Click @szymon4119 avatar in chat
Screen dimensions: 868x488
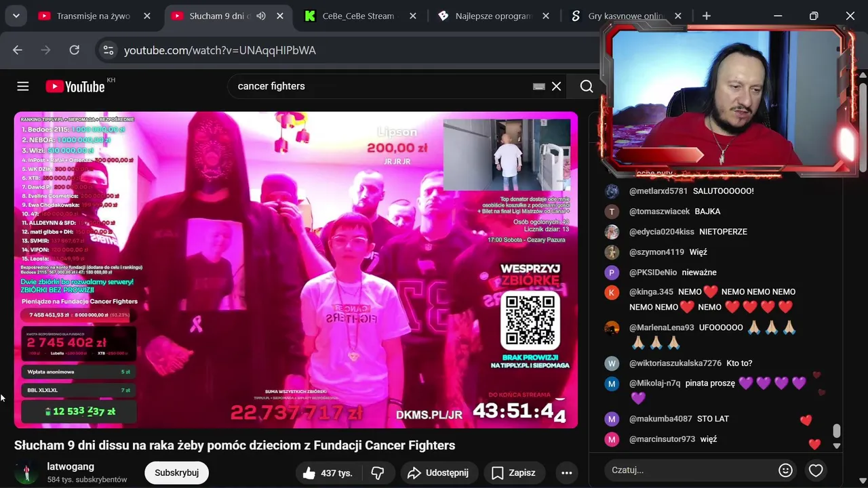point(612,252)
